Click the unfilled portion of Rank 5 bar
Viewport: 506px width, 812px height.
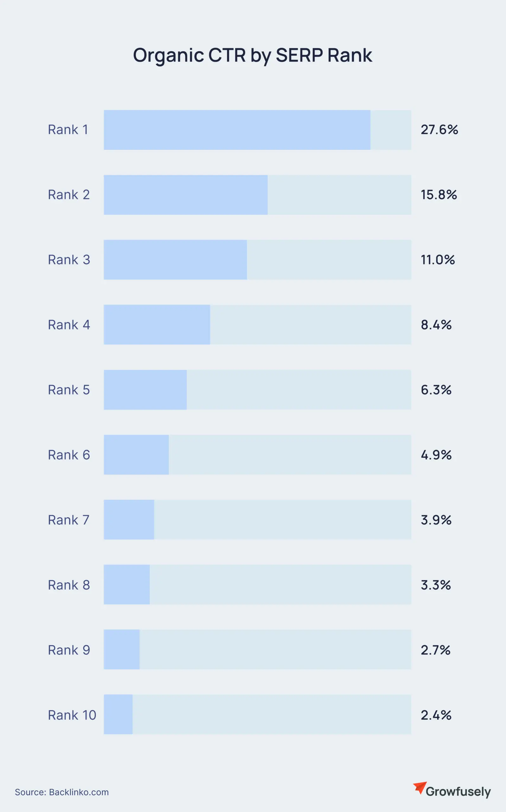(x=298, y=390)
